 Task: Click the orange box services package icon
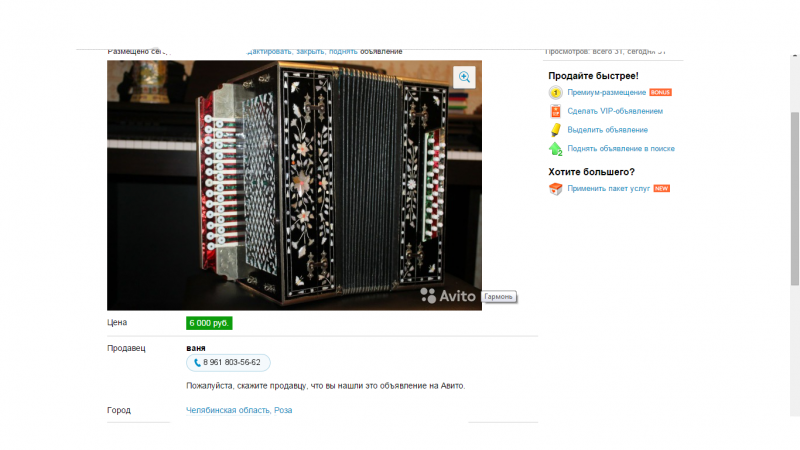(x=556, y=189)
